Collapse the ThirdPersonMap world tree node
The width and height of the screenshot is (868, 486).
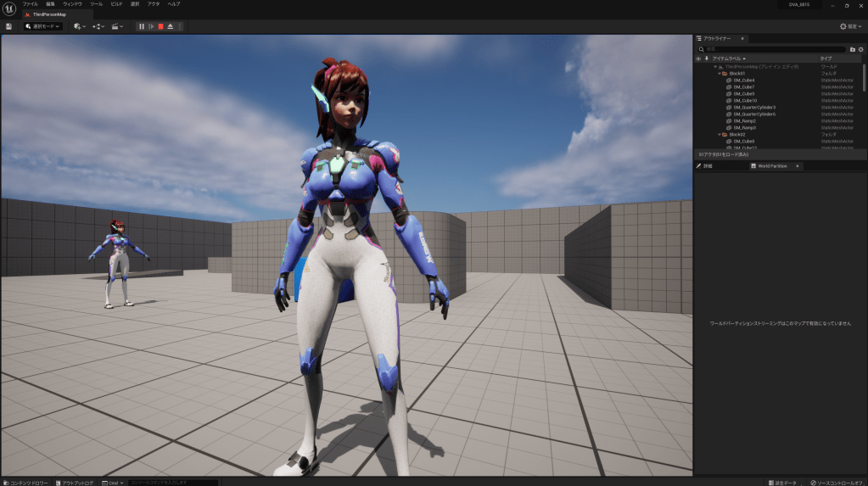click(x=715, y=67)
